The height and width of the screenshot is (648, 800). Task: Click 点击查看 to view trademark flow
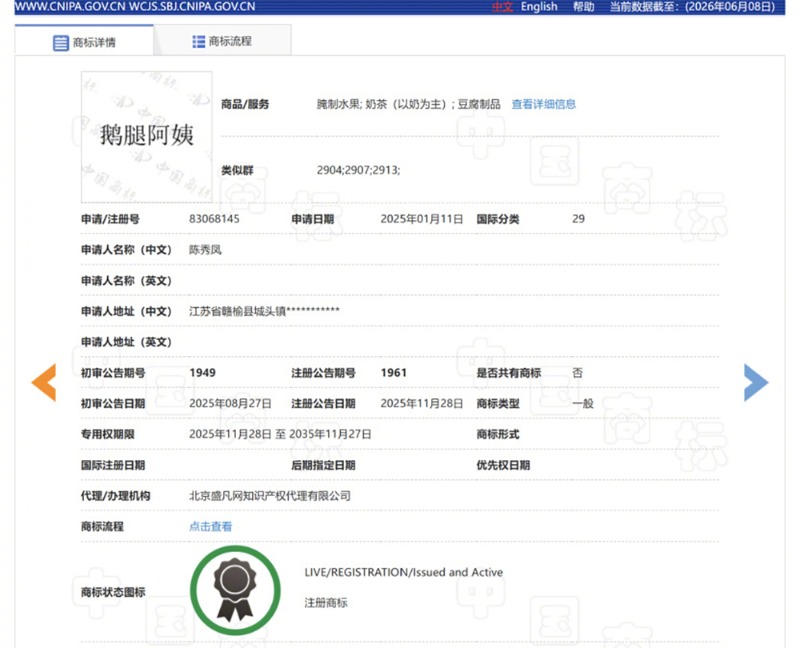[x=210, y=526]
